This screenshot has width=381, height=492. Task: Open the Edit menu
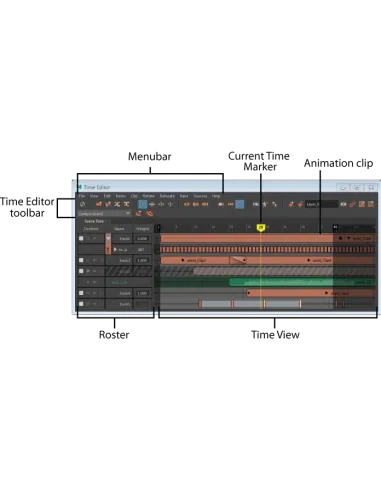pyautogui.click(x=107, y=196)
